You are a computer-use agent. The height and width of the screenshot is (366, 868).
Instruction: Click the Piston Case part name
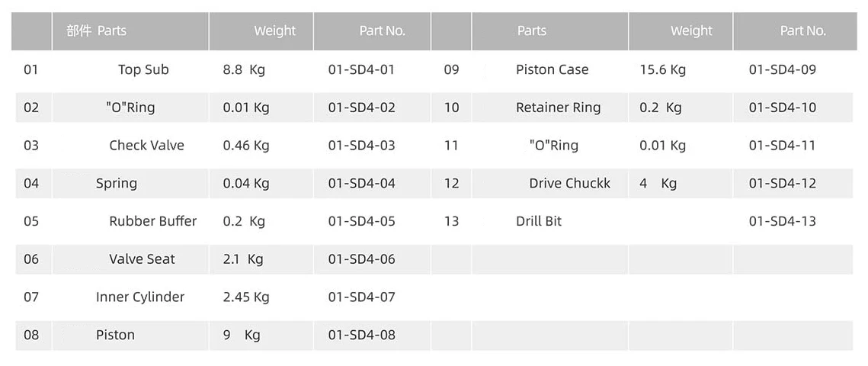click(552, 69)
